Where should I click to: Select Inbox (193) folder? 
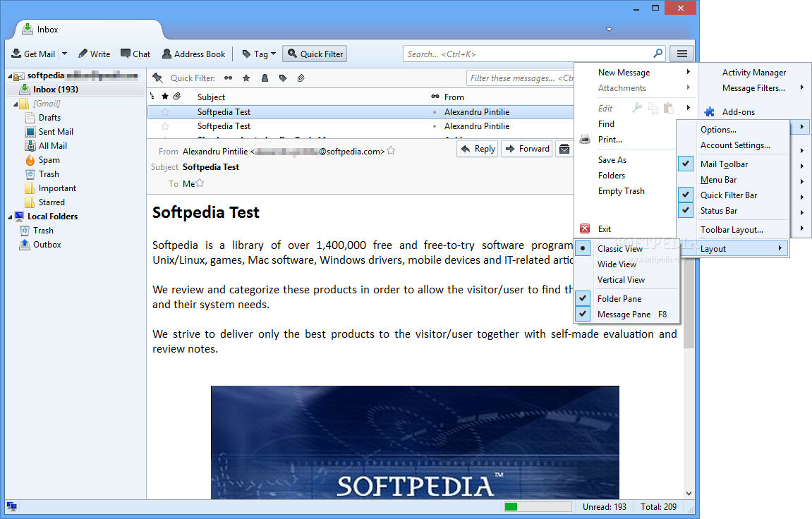[75, 90]
